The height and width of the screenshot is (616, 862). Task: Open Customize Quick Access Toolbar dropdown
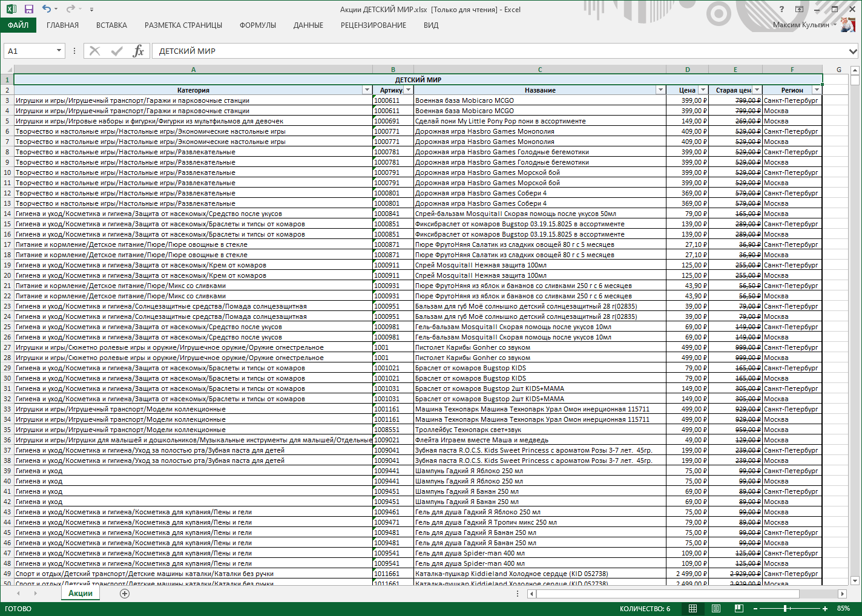pos(91,9)
